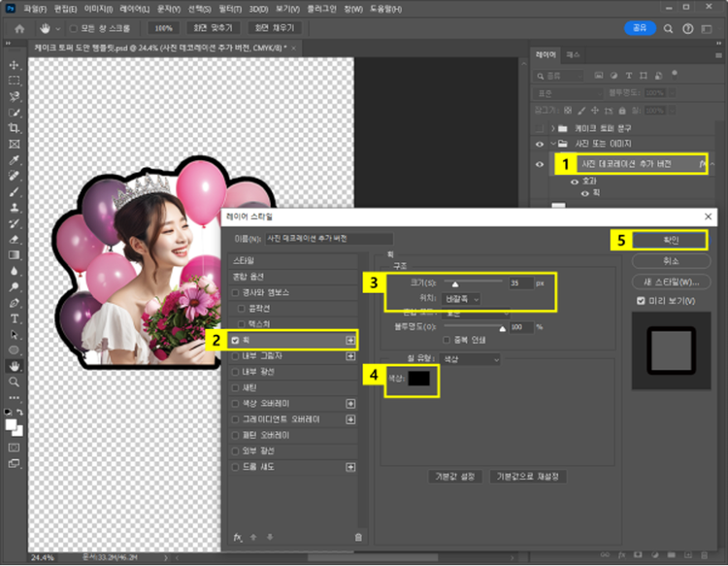Screen dimensions: 728x566
Task: Enable 내부 그림자 checkbox
Action: [236, 356]
